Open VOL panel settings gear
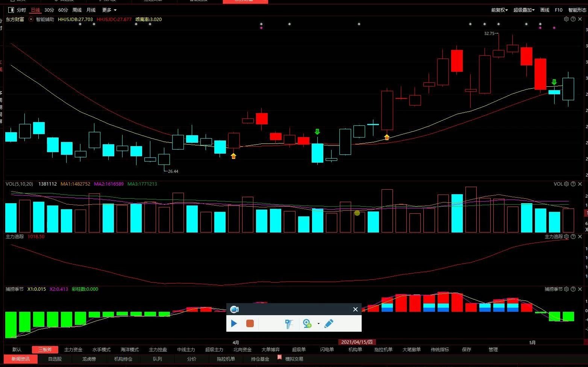588x367 pixels. [x=566, y=184]
